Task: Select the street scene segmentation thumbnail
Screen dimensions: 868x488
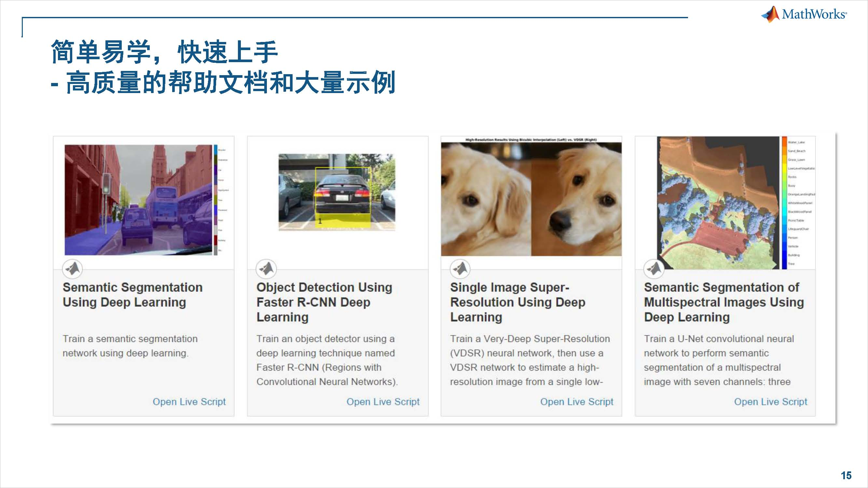Action: (x=138, y=200)
